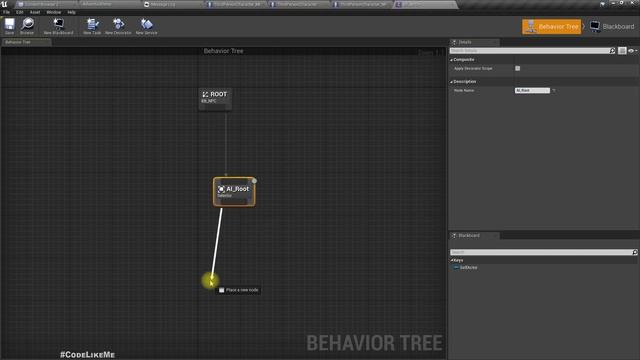Click the New Task toolbar icon
The width and height of the screenshot is (640, 360).
click(92, 26)
